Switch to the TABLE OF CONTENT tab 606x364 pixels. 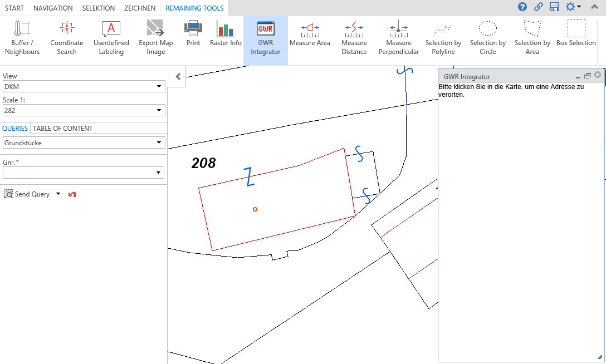62,128
